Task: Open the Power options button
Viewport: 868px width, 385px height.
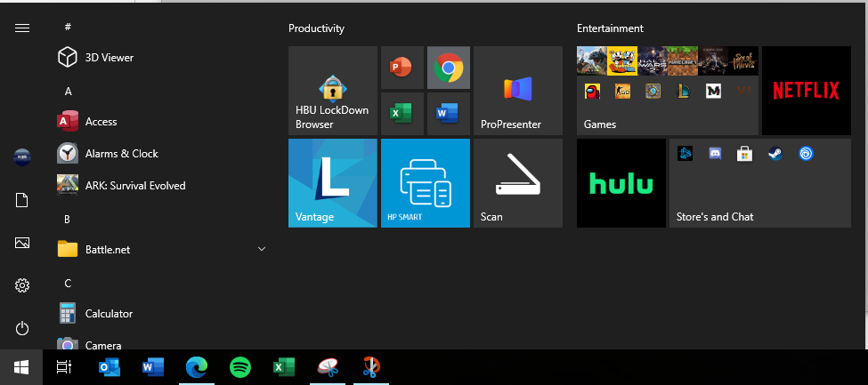Action: pyautogui.click(x=22, y=329)
